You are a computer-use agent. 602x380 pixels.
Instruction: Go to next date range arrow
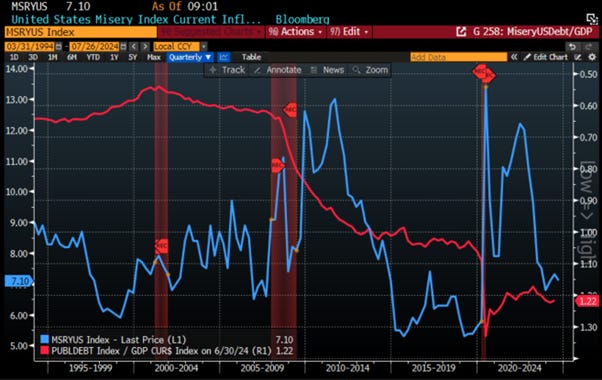pos(145,46)
